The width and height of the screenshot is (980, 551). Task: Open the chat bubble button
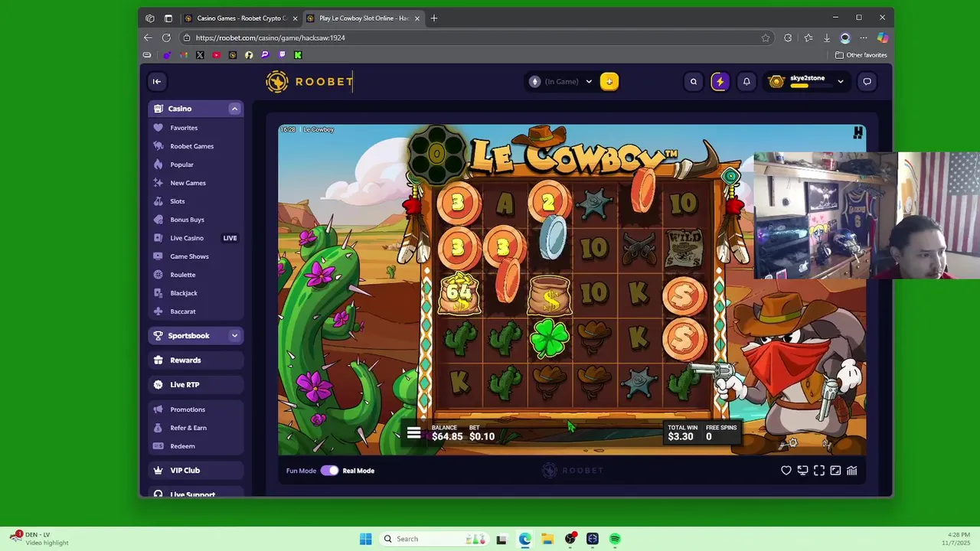pos(867,81)
